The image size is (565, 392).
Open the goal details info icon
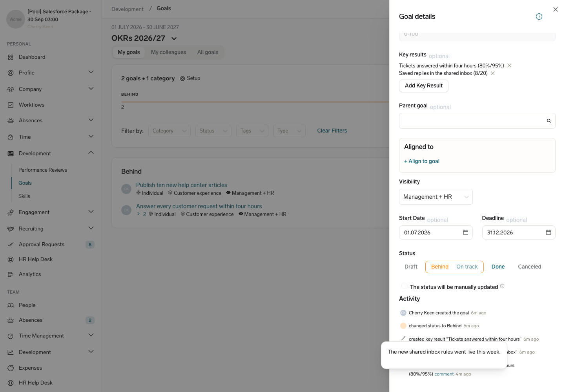[539, 16]
